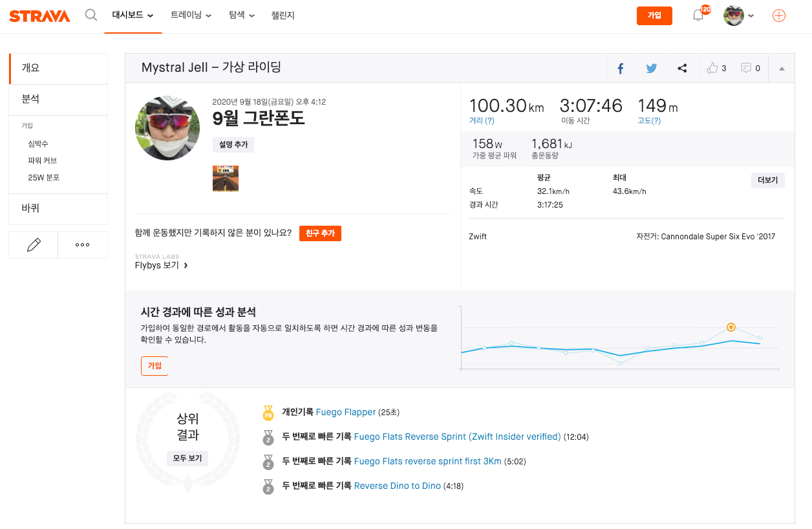The height and width of the screenshot is (529, 812).
Task: Open the Zwift screenshot thumbnail
Action: click(226, 178)
